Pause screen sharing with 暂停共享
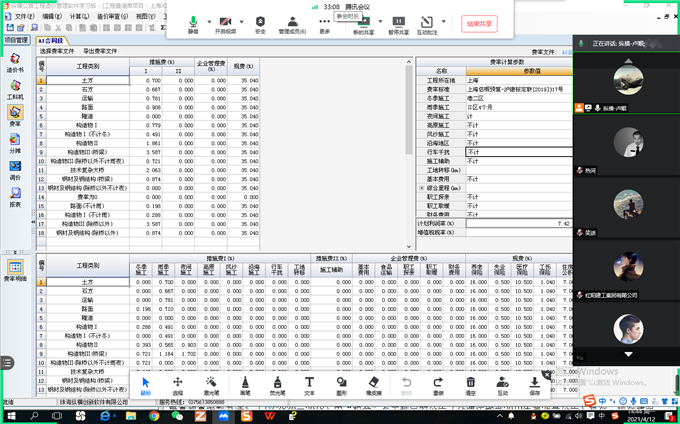Image resolution: width=680 pixels, height=424 pixels. [x=398, y=24]
